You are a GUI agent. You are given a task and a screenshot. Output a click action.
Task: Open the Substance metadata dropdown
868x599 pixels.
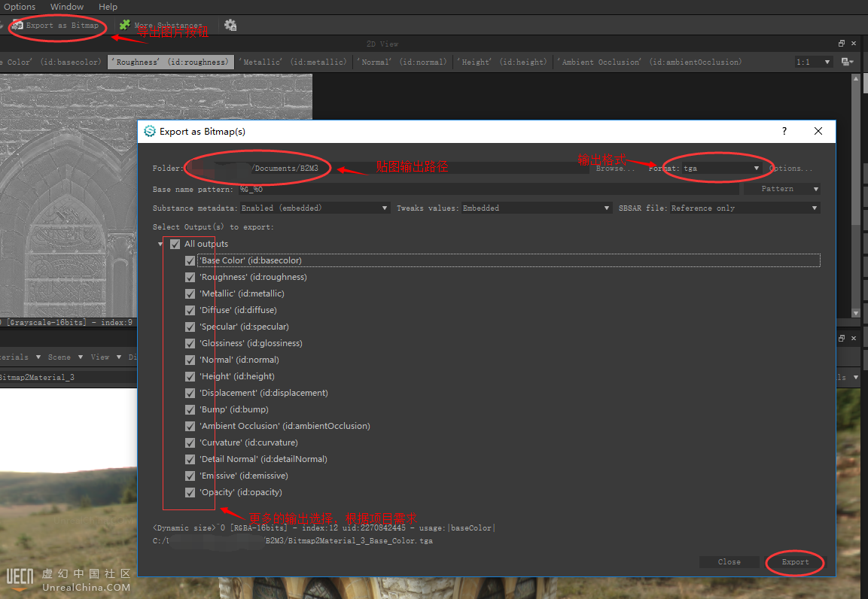pyautogui.click(x=314, y=208)
